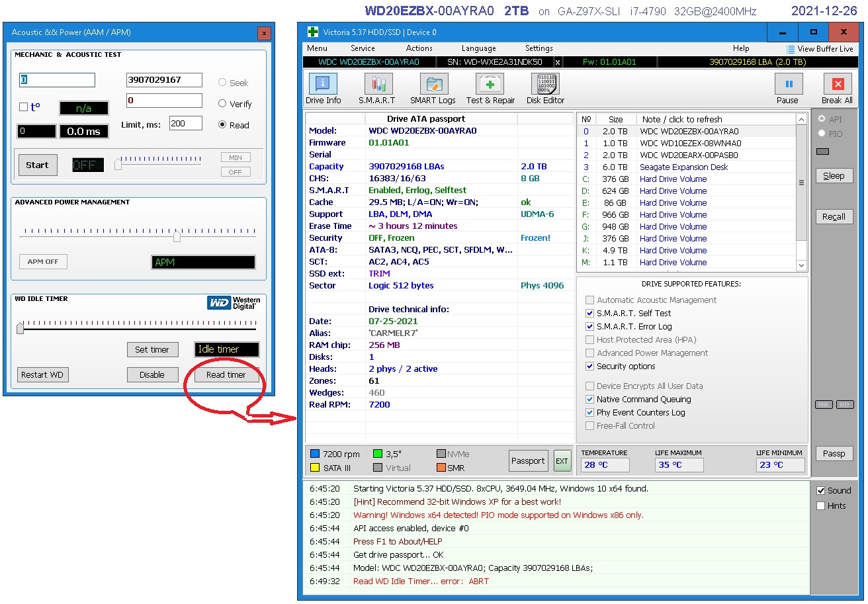868x604 pixels.
Task: Toggle the Sound checkbox
Action: pos(821,491)
